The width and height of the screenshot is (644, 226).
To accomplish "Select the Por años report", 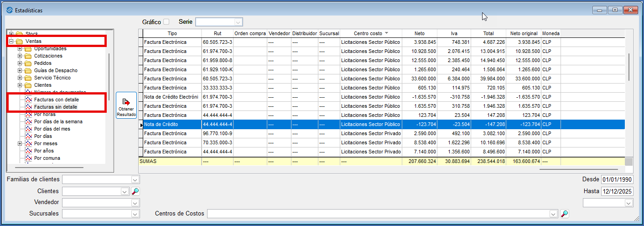I will 44,151.
